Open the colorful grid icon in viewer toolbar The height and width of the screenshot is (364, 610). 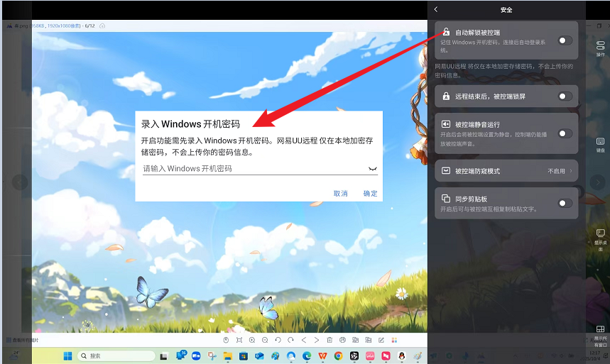click(x=394, y=341)
